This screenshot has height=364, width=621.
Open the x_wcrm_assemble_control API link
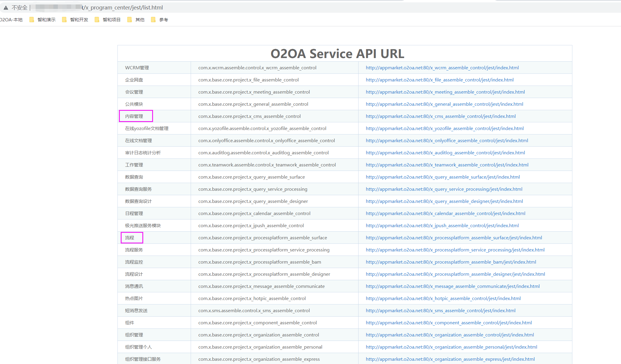tap(442, 68)
